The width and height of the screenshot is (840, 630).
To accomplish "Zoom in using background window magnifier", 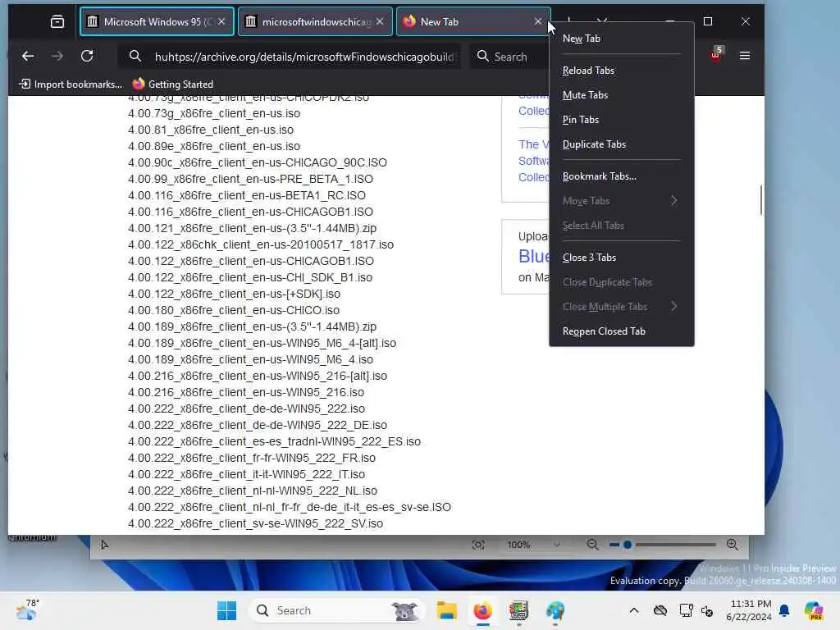I will click(733, 545).
